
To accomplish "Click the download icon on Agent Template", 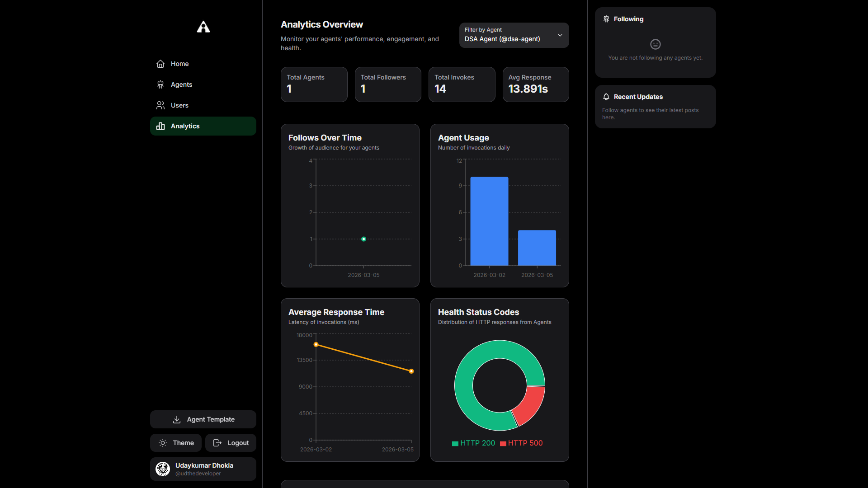I will coord(177,419).
